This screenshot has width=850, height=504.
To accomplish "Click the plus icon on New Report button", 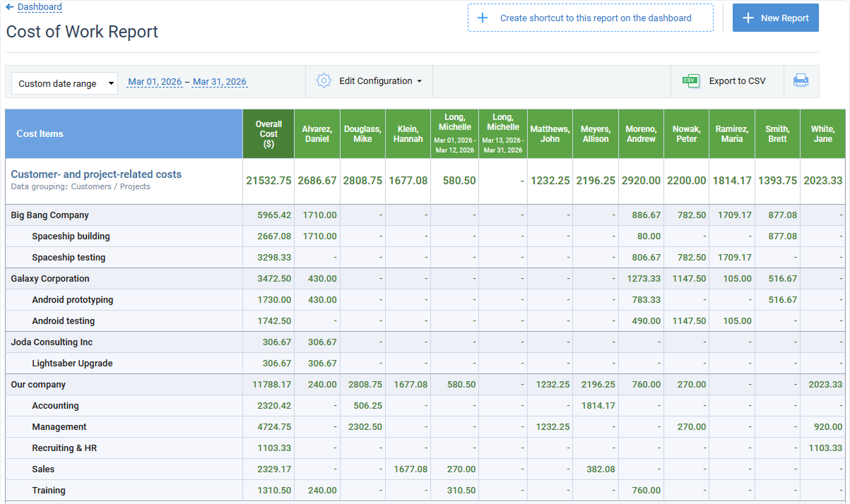I will [x=748, y=18].
